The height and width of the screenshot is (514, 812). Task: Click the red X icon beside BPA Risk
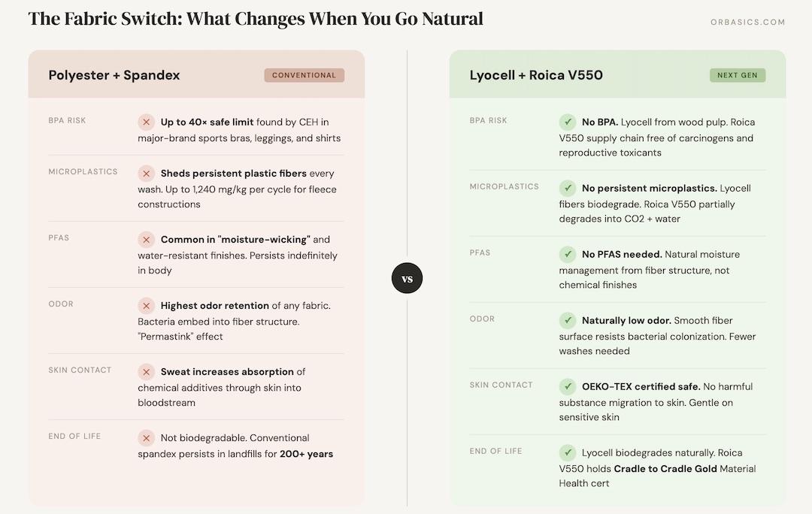(x=146, y=122)
